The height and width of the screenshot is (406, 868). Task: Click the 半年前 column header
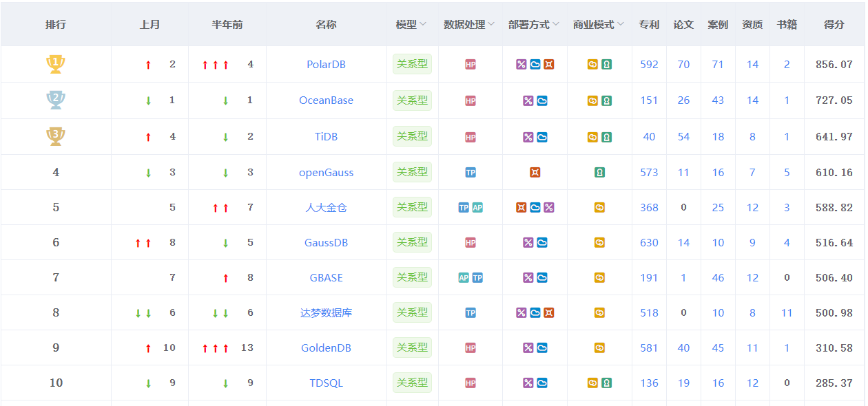227,24
